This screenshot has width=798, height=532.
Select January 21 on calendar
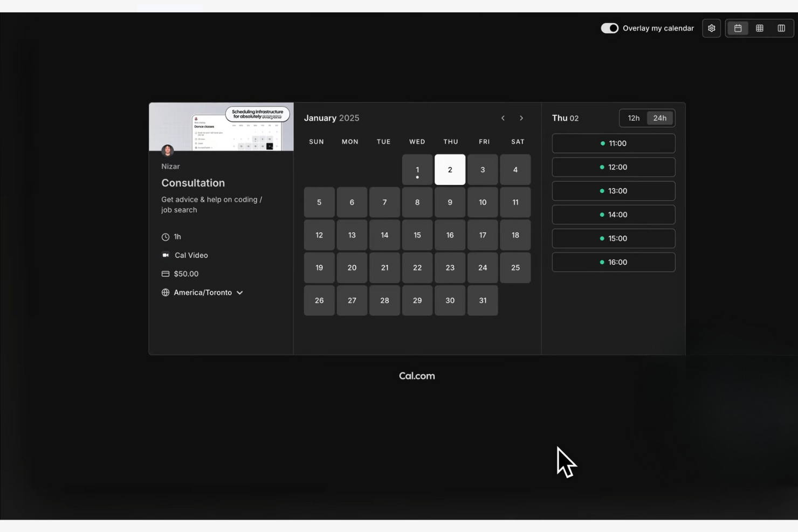pyautogui.click(x=384, y=267)
